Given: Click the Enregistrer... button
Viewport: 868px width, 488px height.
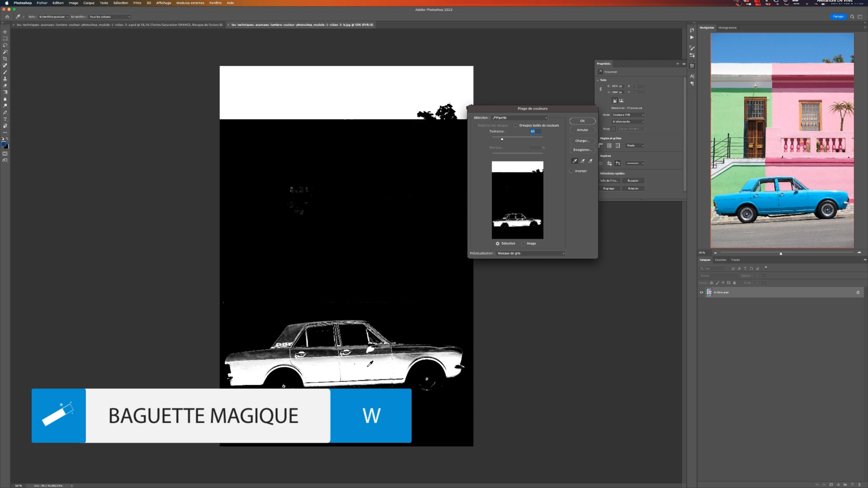Looking at the screenshot, I should click(x=582, y=150).
